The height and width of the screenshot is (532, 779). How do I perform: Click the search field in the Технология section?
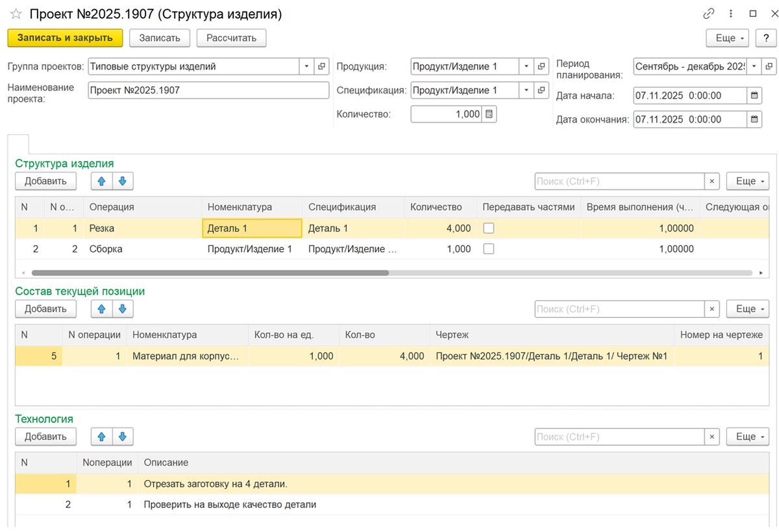click(x=617, y=437)
